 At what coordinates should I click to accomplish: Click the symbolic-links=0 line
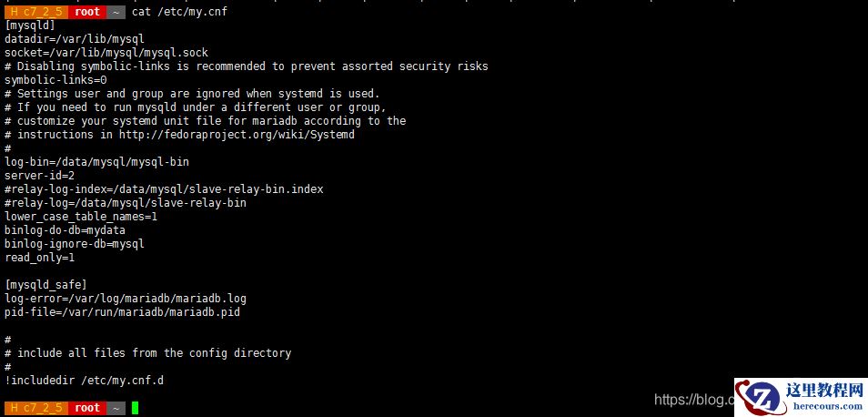56,80
